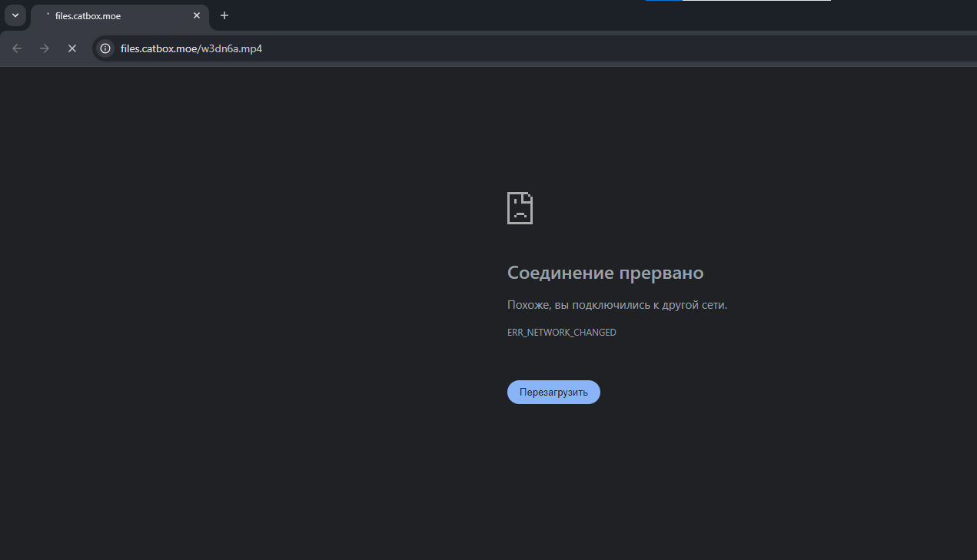Screen dimensions: 977x560
Task: Open the tab search chevron dropdown
Action: 15,15
